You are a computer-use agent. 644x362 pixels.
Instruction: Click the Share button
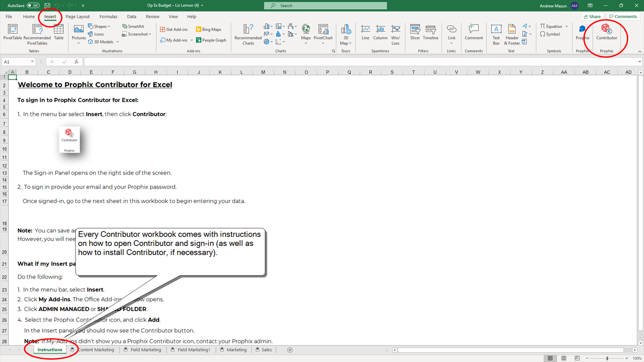pos(592,16)
